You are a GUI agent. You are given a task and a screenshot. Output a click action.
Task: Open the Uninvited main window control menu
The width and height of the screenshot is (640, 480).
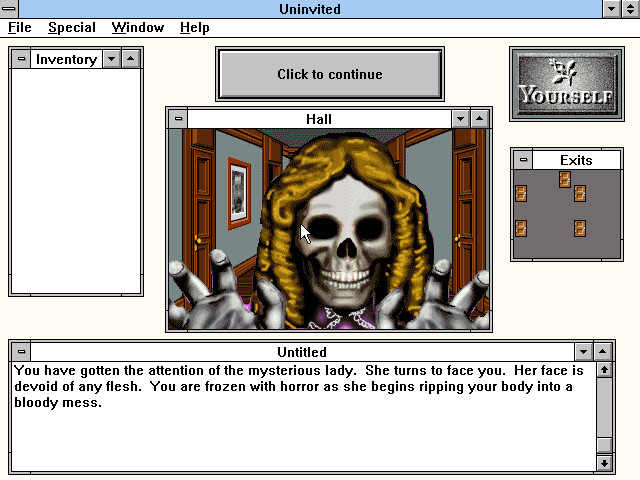(9, 9)
